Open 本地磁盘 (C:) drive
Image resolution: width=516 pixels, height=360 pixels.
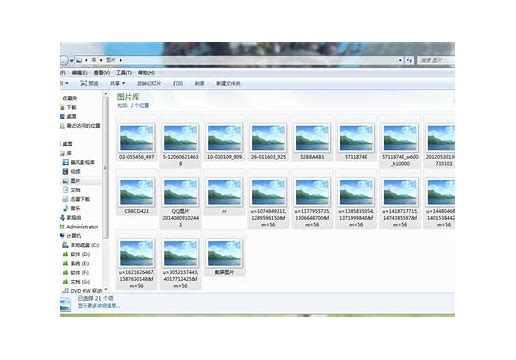pos(81,245)
